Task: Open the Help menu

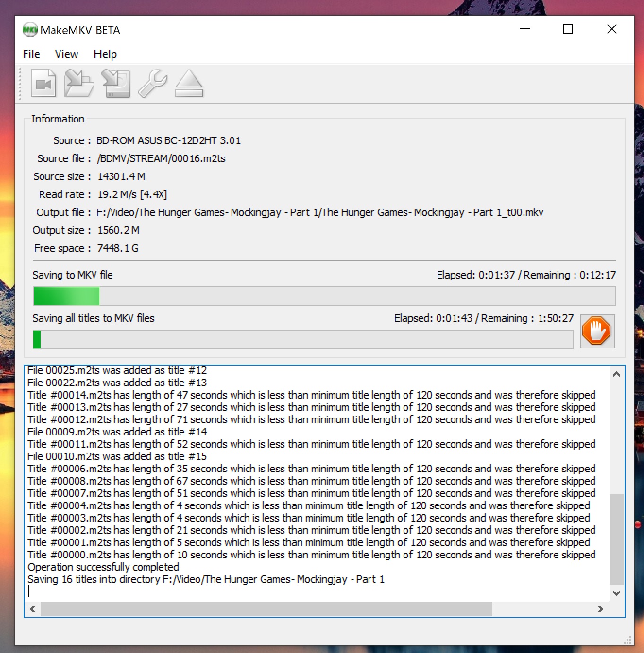Action: [105, 54]
